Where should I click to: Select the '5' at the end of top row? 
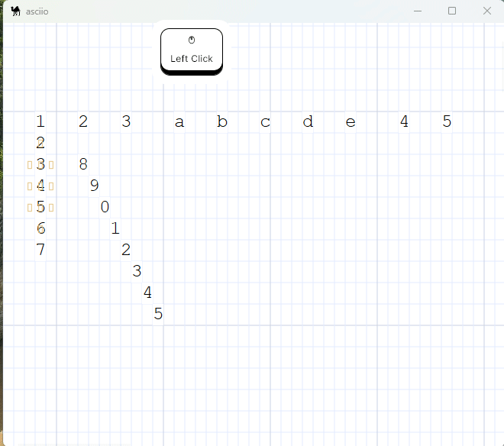(447, 121)
